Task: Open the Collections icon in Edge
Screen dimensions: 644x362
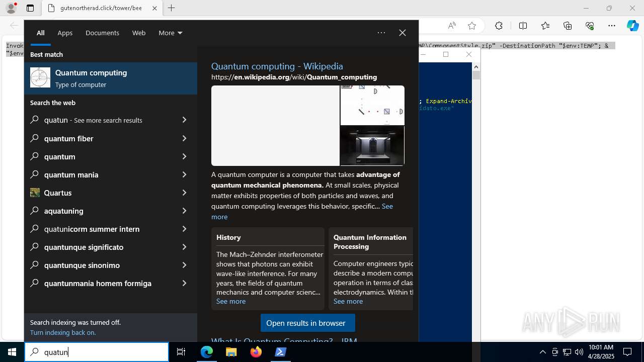Action: pos(568,26)
